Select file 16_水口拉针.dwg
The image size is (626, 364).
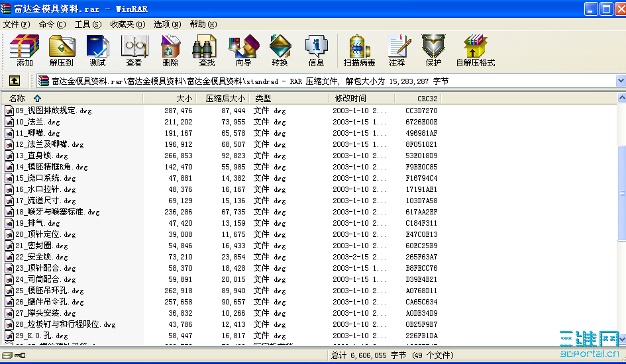46,189
